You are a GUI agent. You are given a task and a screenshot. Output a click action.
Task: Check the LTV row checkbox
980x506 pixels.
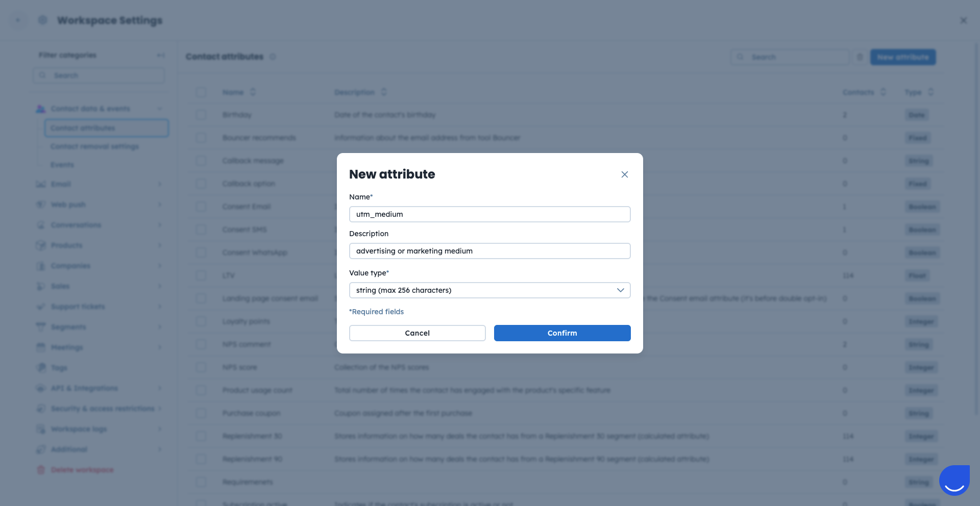click(x=201, y=275)
